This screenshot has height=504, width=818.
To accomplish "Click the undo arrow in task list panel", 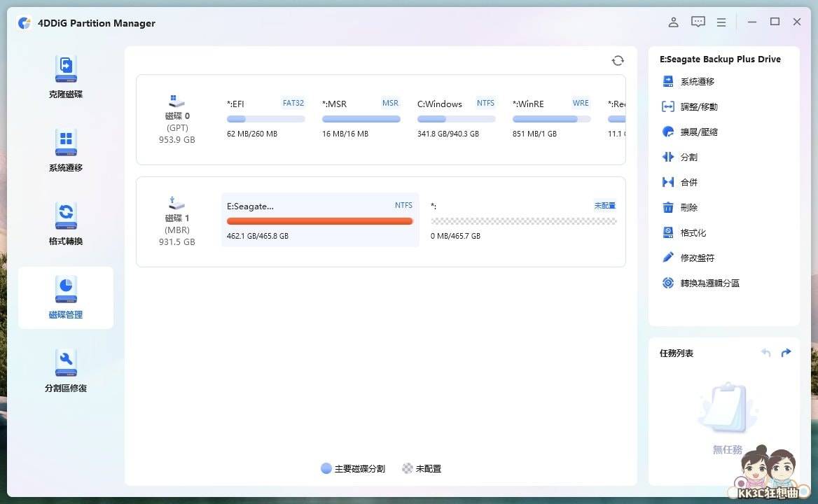I will [766, 353].
